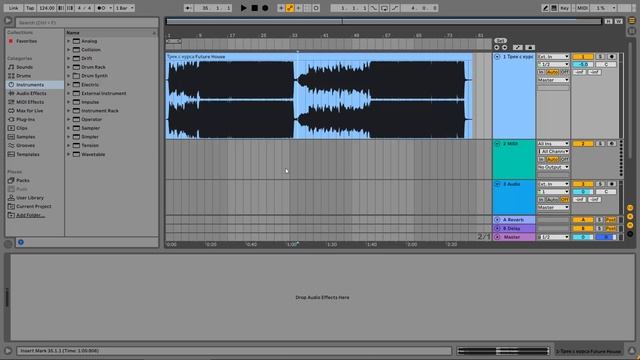Expand the Wavetable folder
This screenshot has height=360, width=640.
[69, 154]
